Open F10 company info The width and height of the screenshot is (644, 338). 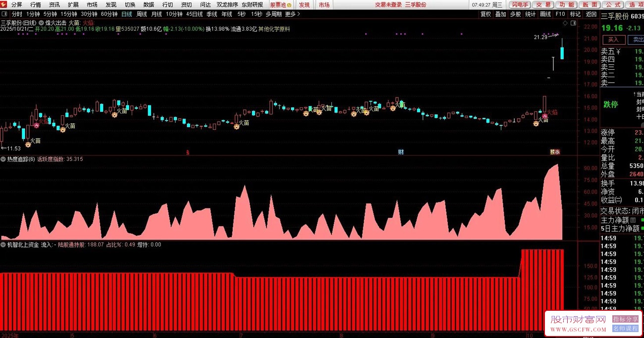point(560,14)
